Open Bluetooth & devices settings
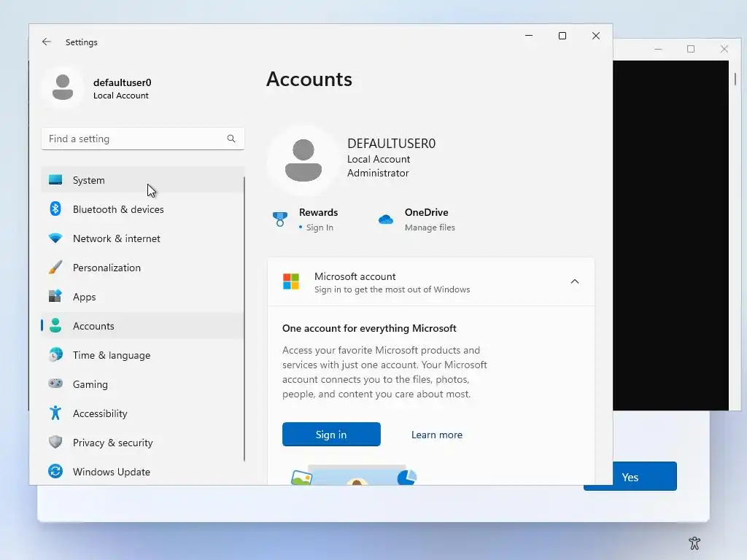The image size is (747, 560). 142,209
